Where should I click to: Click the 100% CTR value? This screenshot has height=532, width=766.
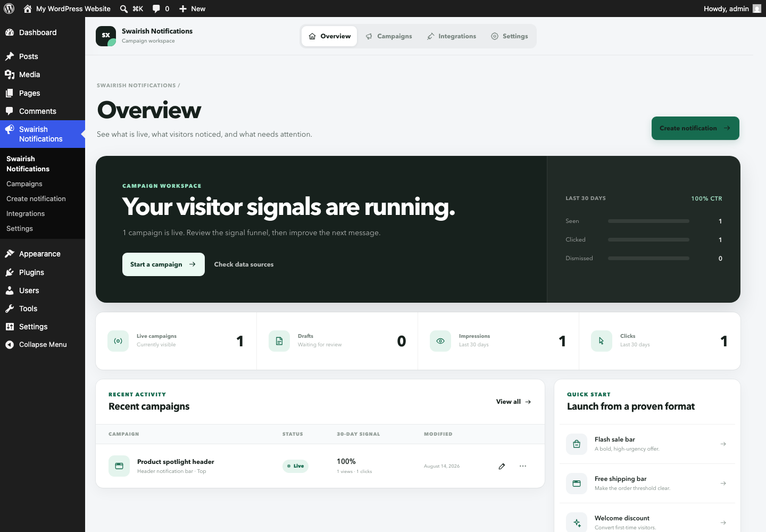706,198
